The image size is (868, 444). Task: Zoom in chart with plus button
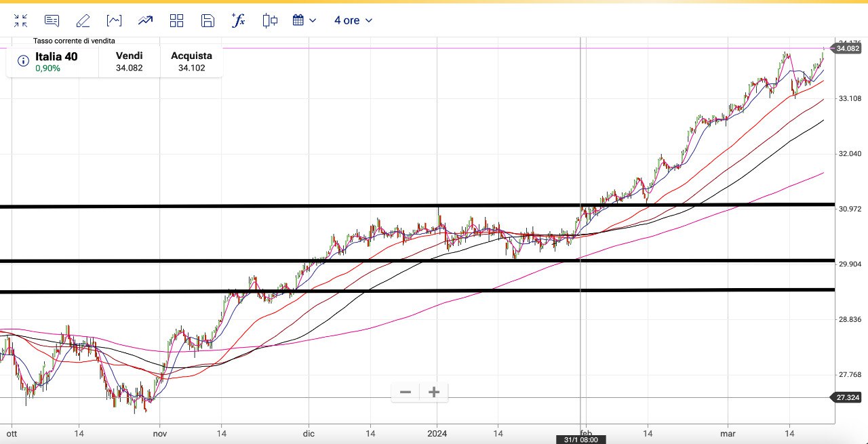(x=434, y=392)
